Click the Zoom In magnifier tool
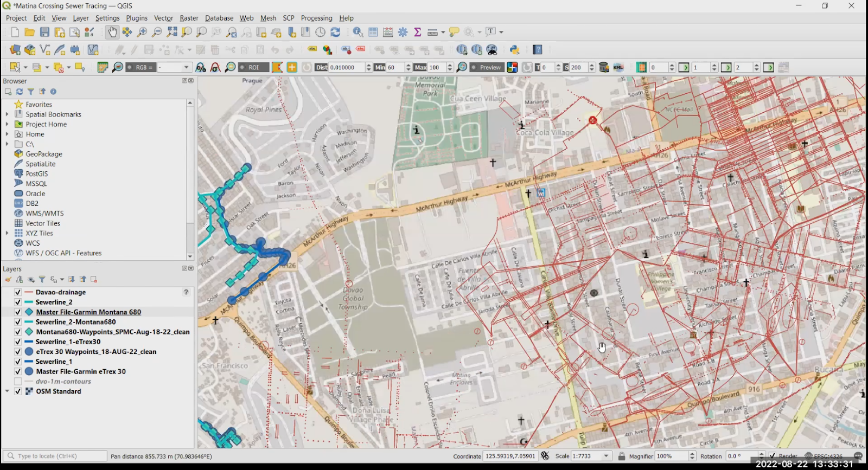This screenshot has width=868, height=470. tap(142, 33)
